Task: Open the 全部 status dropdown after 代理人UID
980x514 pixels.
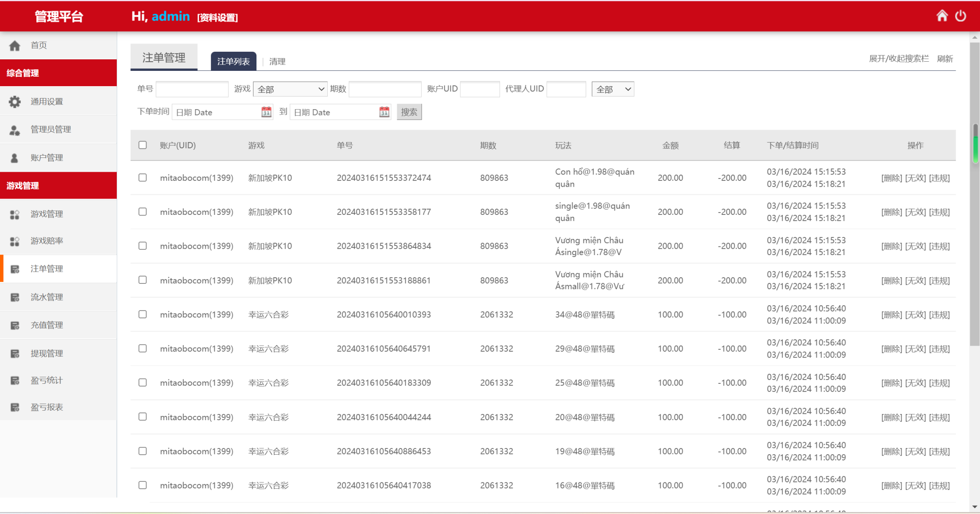Action: [612, 89]
